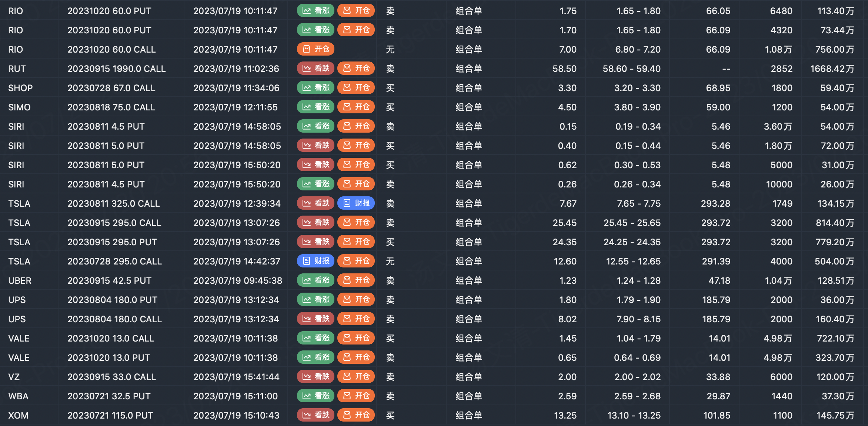
Task: Click the 开仓 tag in SIMO row
Action: click(356, 107)
